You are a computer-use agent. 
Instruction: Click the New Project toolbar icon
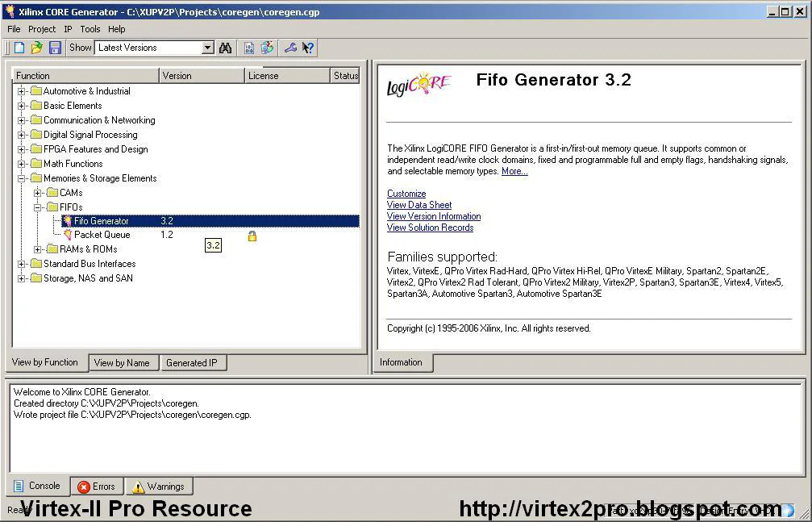(19, 48)
